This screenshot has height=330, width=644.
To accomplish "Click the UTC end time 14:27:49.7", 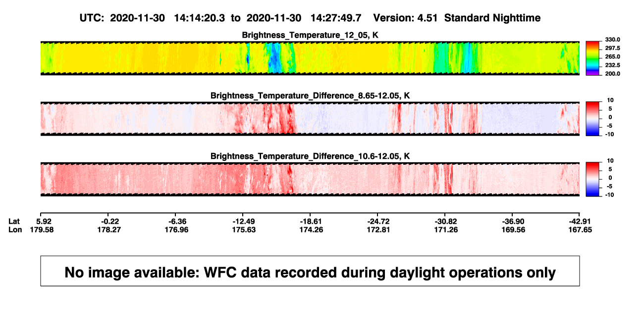I will (x=335, y=18).
